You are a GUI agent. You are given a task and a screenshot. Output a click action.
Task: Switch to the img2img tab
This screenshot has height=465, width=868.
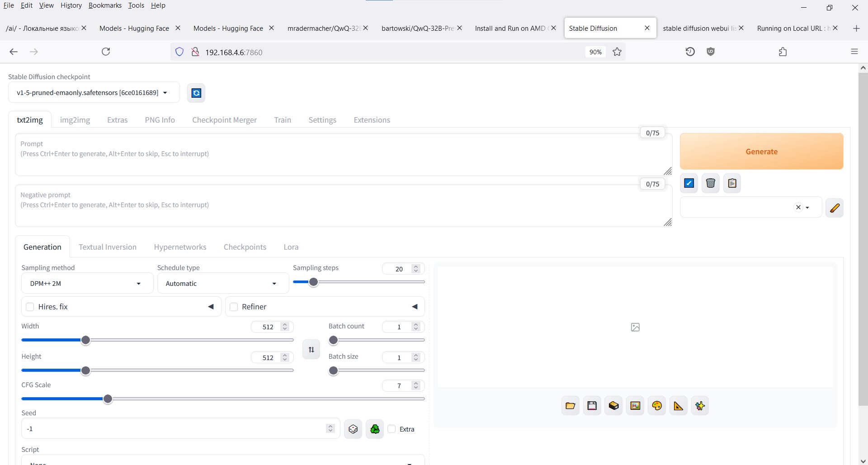(75, 120)
